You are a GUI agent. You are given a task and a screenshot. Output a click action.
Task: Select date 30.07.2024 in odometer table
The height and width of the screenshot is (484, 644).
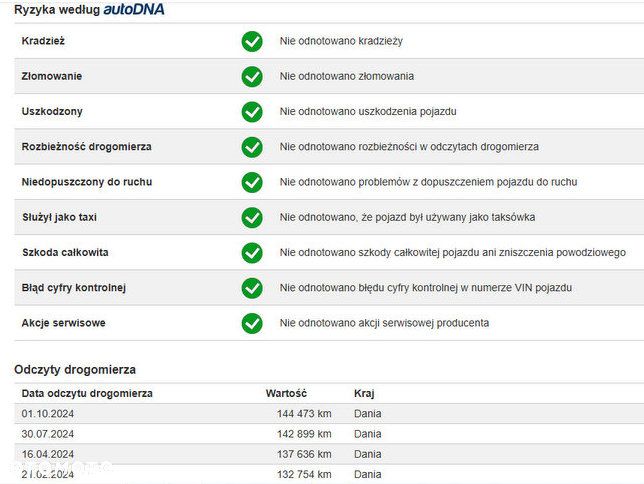pos(48,434)
